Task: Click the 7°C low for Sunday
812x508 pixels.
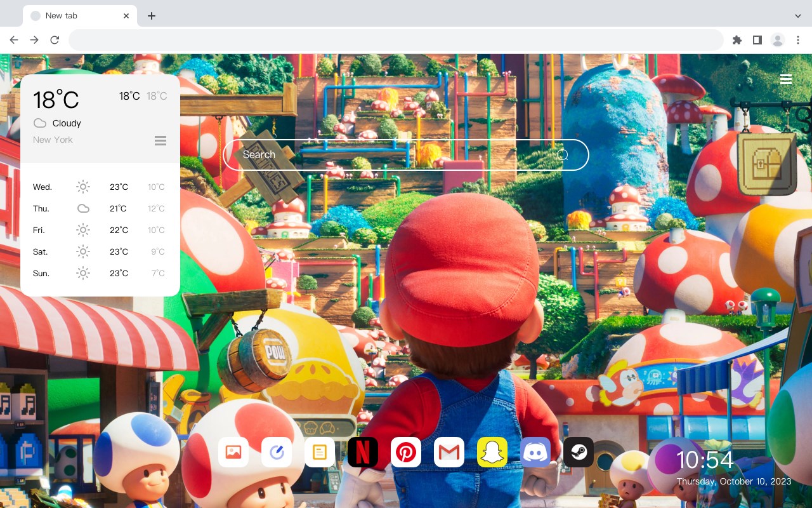Action: pos(158,273)
